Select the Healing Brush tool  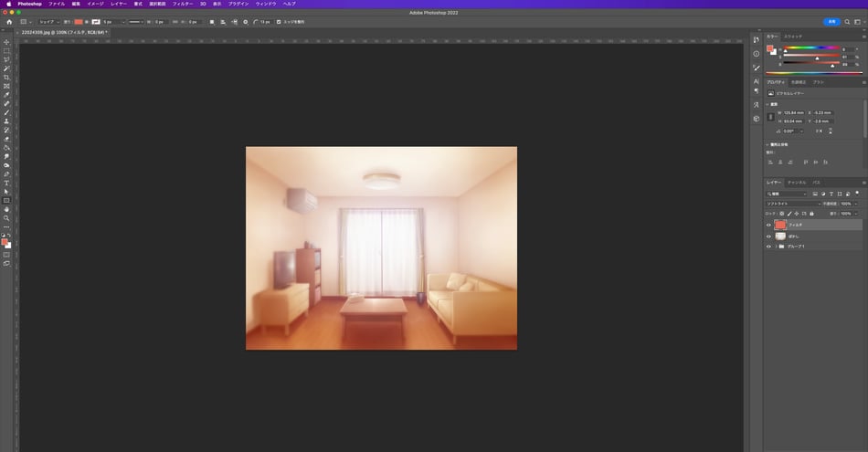point(6,104)
